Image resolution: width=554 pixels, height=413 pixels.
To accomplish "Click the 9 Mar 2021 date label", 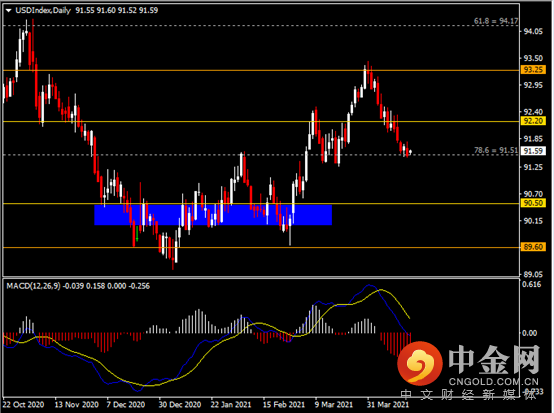I will pyautogui.click(x=334, y=405).
